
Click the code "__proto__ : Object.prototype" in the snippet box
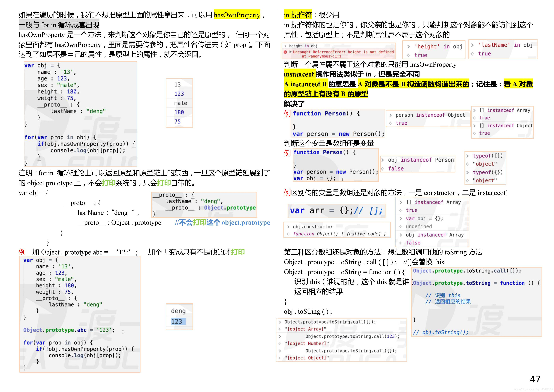tap(210, 208)
